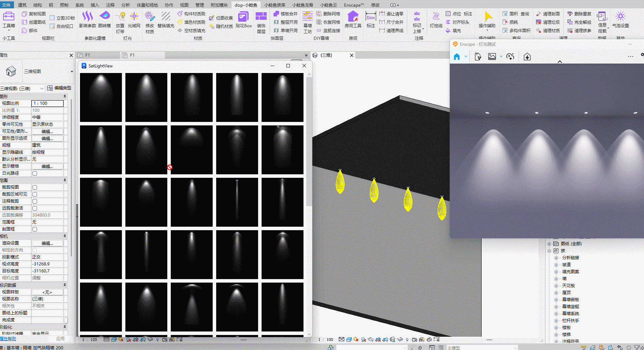Expand the 分析链接 family node
The image size is (644, 350).
coord(556,258)
